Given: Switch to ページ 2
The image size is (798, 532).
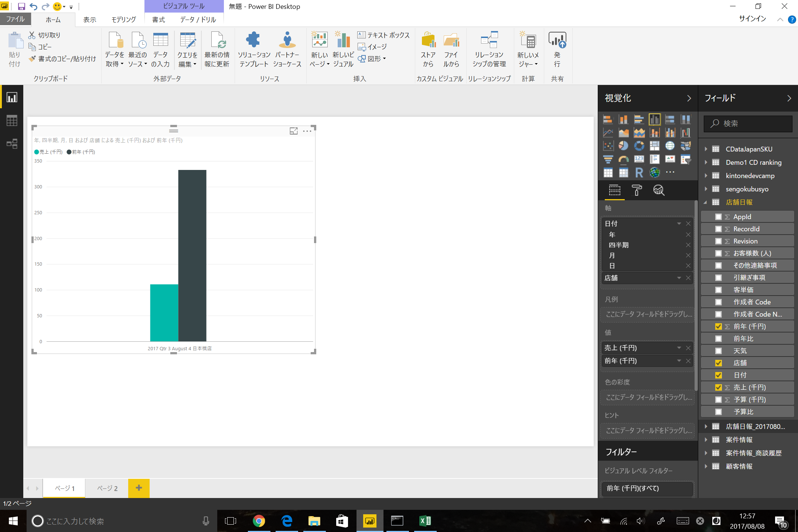Looking at the screenshot, I should coord(106,488).
